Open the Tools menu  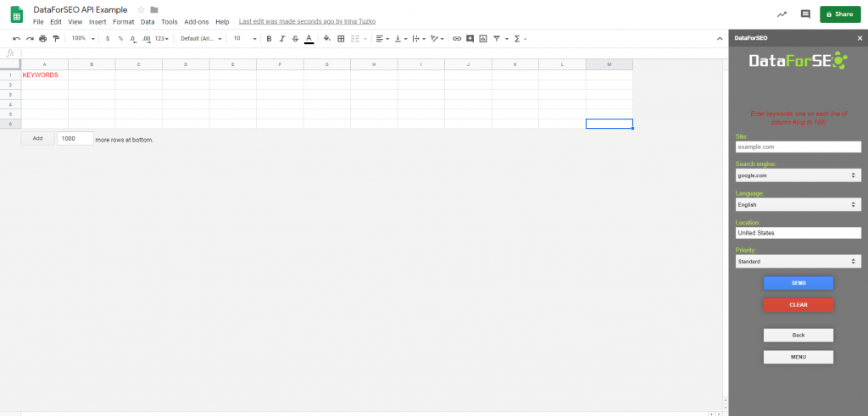170,22
